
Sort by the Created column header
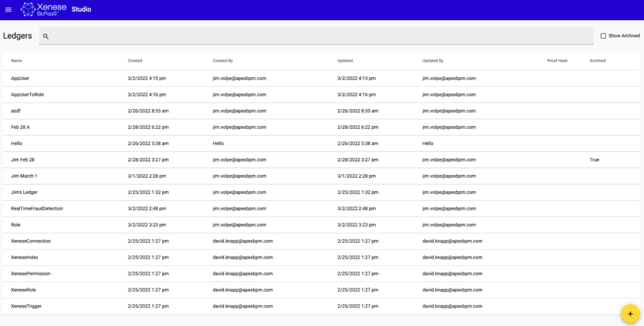click(x=135, y=60)
